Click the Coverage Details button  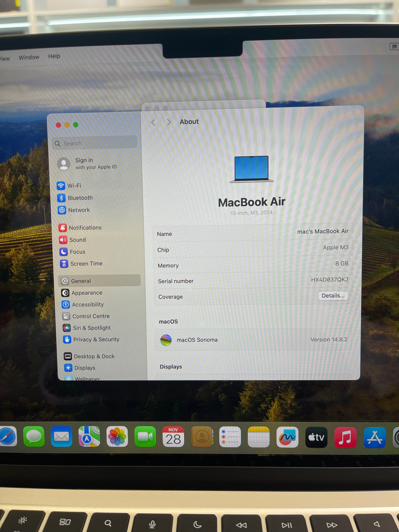coord(333,296)
